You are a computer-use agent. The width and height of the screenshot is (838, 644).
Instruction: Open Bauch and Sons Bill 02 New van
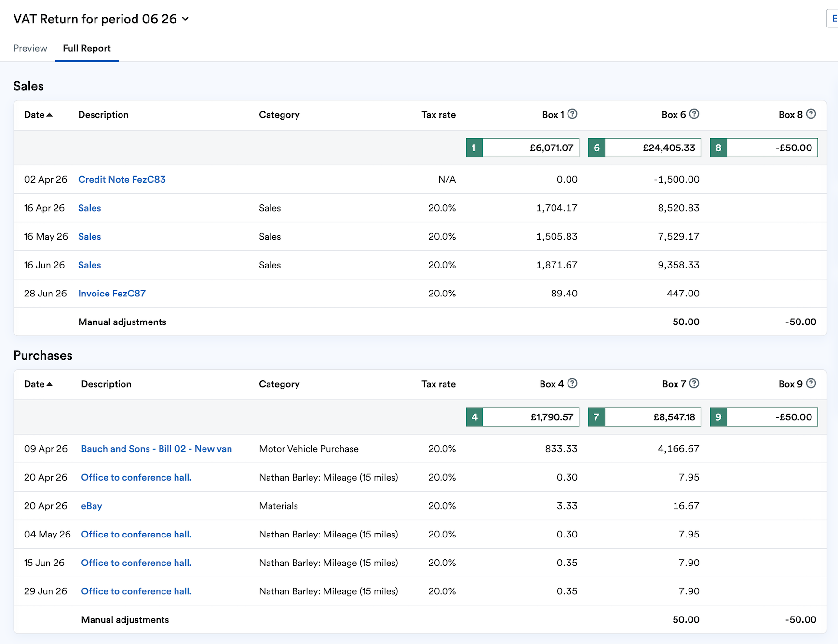pos(157,449)
